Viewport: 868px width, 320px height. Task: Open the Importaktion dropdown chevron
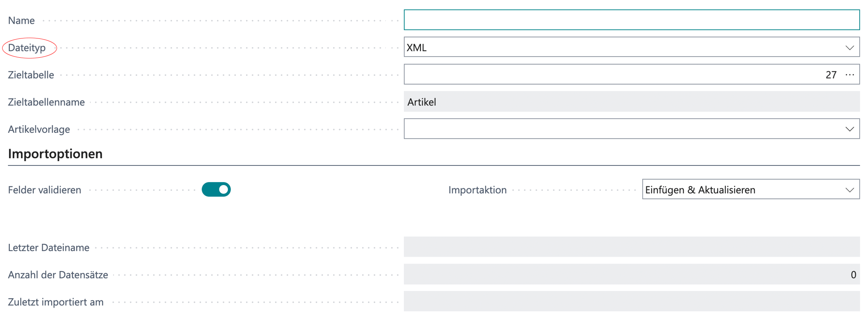pyautogui.click(x=850, y=190)
